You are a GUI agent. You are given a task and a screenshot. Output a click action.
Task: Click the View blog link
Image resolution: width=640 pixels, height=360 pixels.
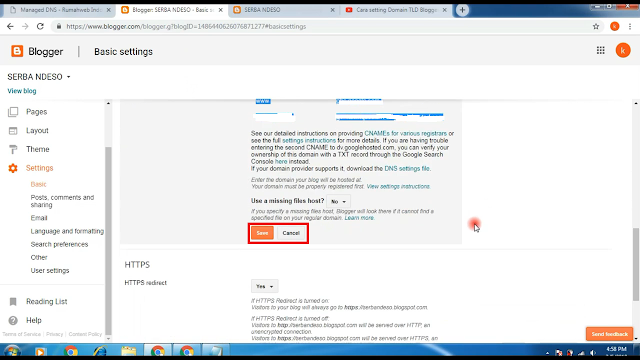click(22, 91)
